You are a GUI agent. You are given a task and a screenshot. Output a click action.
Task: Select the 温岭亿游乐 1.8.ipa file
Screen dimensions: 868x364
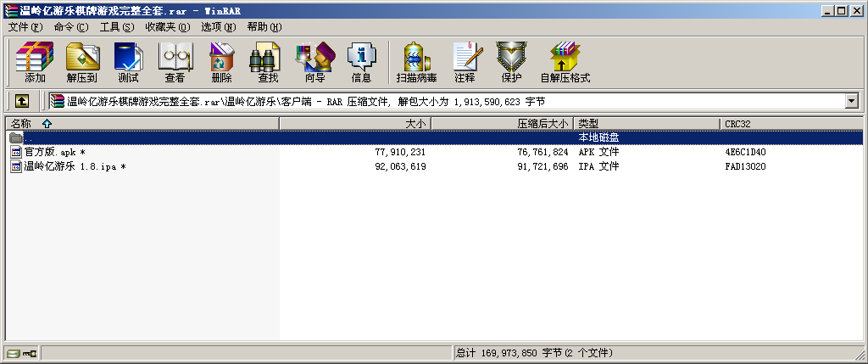point(70,166)
